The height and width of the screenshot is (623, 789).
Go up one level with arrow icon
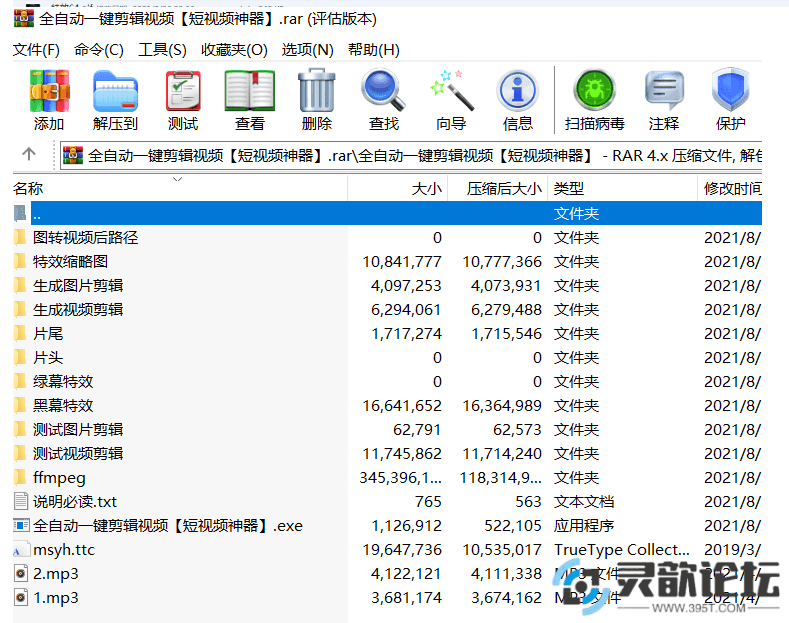point(29,154)
